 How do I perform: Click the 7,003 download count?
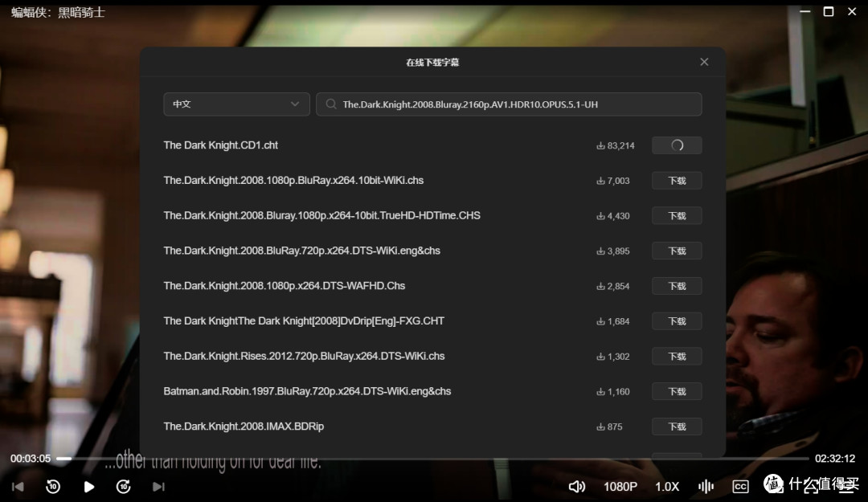(x=612, y=181)
